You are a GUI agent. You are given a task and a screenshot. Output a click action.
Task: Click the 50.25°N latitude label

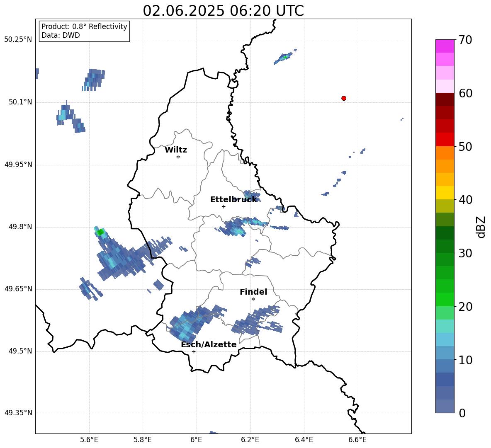18,40
